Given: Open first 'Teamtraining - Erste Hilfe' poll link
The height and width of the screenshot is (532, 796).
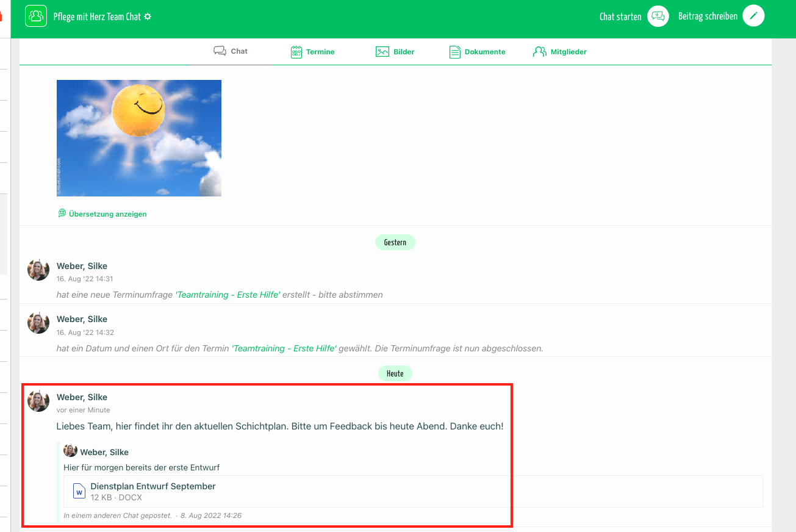Looking at the screenshot, I should pyautogui.click(x=228, y=295).
